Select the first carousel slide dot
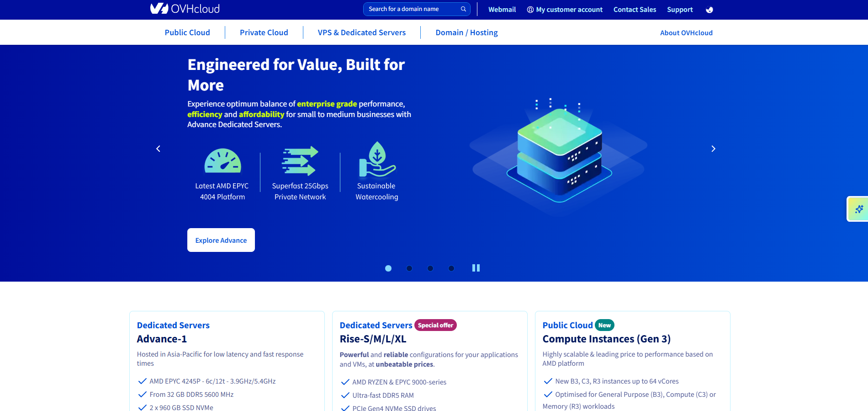Image resolution: width=868 pixels, height=411 pixels. pos(388,268)
